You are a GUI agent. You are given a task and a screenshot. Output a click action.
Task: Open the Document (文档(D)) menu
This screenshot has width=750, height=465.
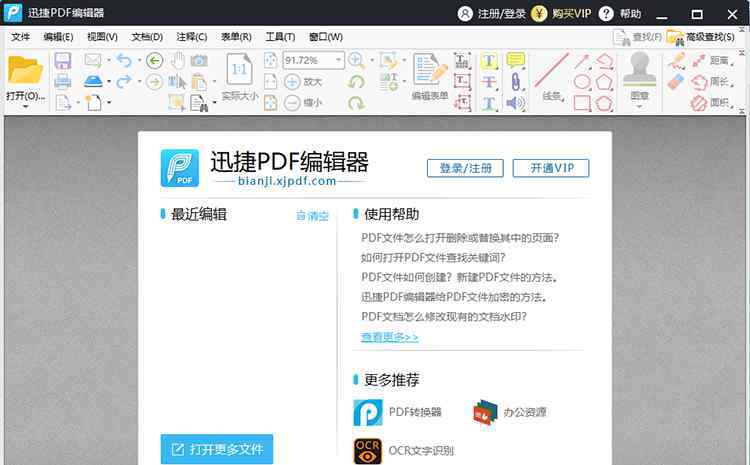pyautogui.click(x=147, y=37)
